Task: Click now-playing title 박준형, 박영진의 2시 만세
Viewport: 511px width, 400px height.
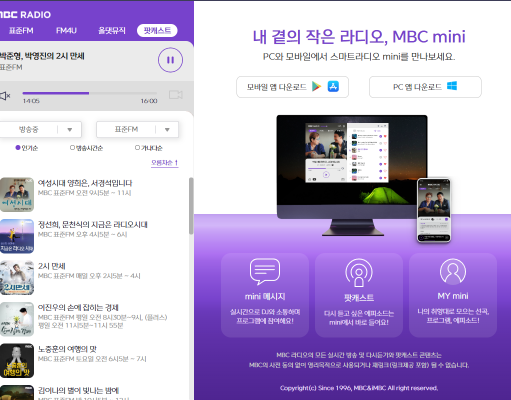Action: pyautogui.click(x=42, y=56)
